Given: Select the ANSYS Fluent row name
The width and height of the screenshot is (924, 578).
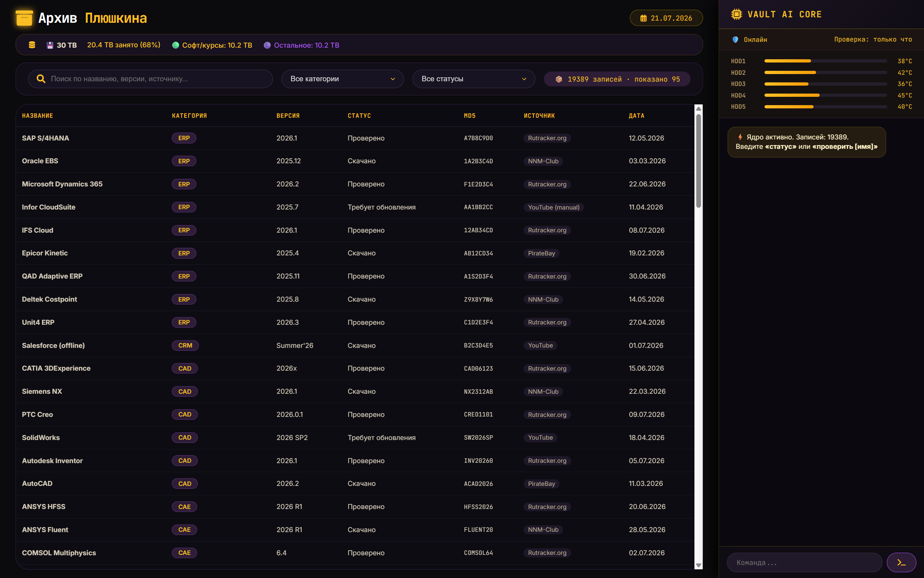Looking at the screenshot, I should 45,530.
